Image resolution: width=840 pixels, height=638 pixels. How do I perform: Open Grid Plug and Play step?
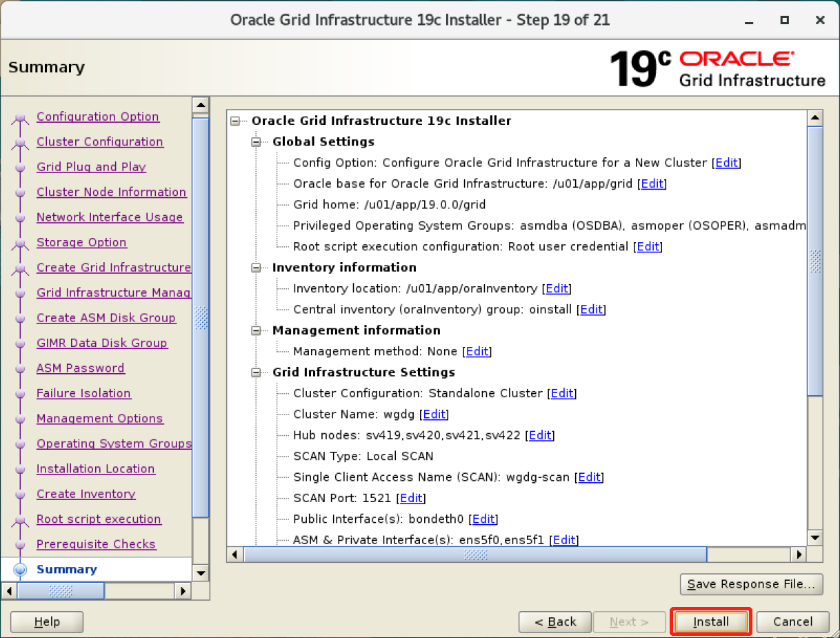[91, 167]
